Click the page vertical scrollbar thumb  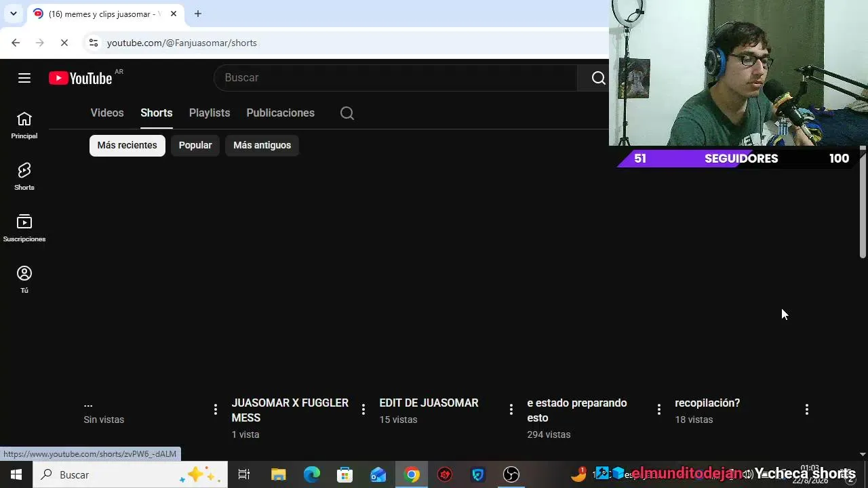coord(863,202)
